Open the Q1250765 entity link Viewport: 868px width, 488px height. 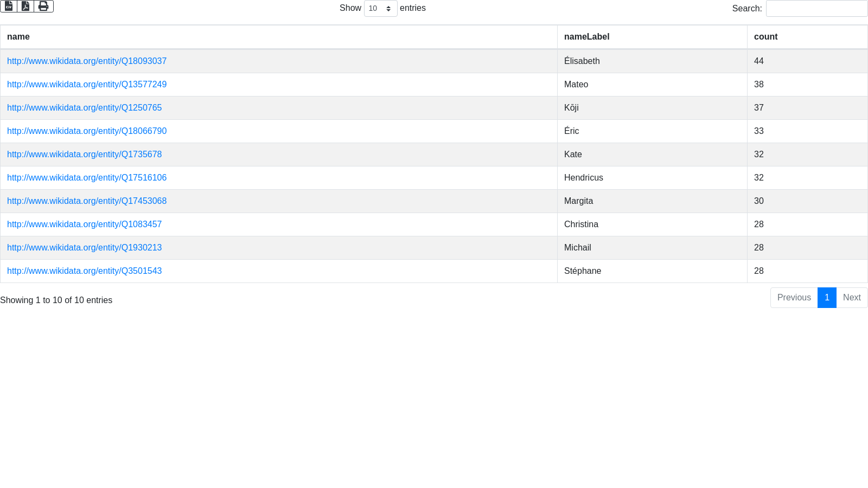tap(84, 108)
